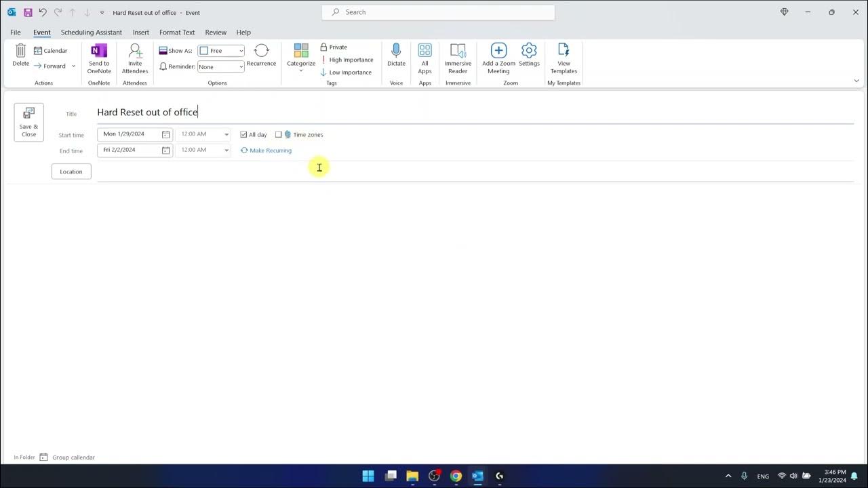Open the Format Text menu

click(x=176, y=32)
